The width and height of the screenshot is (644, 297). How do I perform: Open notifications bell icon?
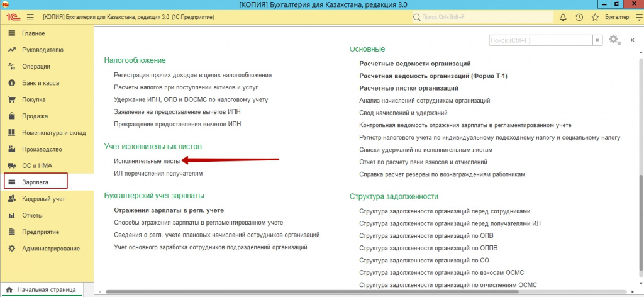click(563, 17)
